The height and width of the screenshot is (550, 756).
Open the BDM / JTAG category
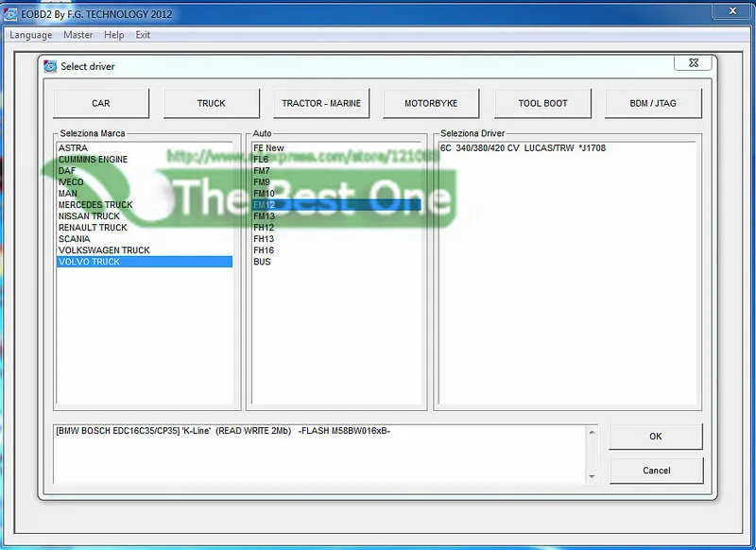coord(653,103)
